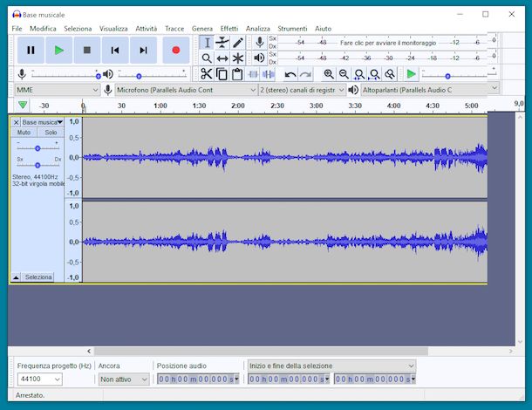The height and width of the screenshot is (410, 532).
Task: Select the Envelope tool
Action: 222,43
